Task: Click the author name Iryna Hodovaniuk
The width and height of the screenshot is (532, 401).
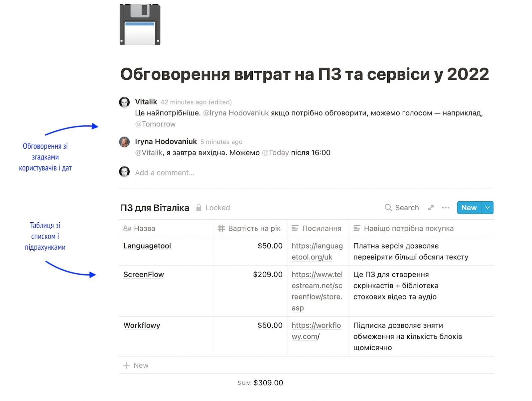Action: [166, 141]
